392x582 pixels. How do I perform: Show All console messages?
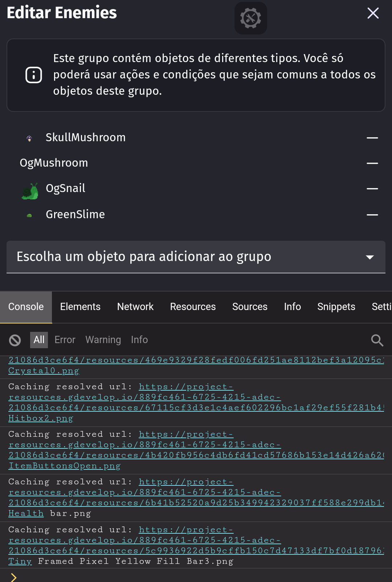click(x=39, y=340)
